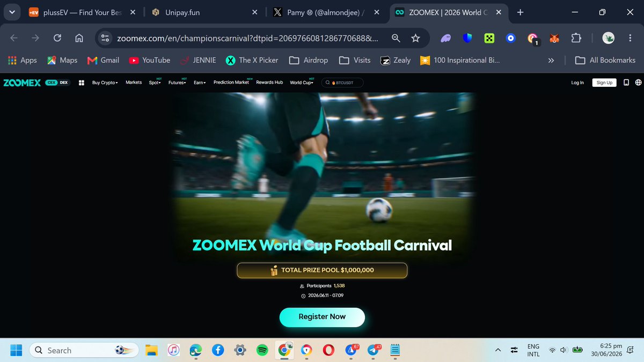Open the blue circle extension icon
This screenshot has width=644, height=362.
(x=510, y=38)
